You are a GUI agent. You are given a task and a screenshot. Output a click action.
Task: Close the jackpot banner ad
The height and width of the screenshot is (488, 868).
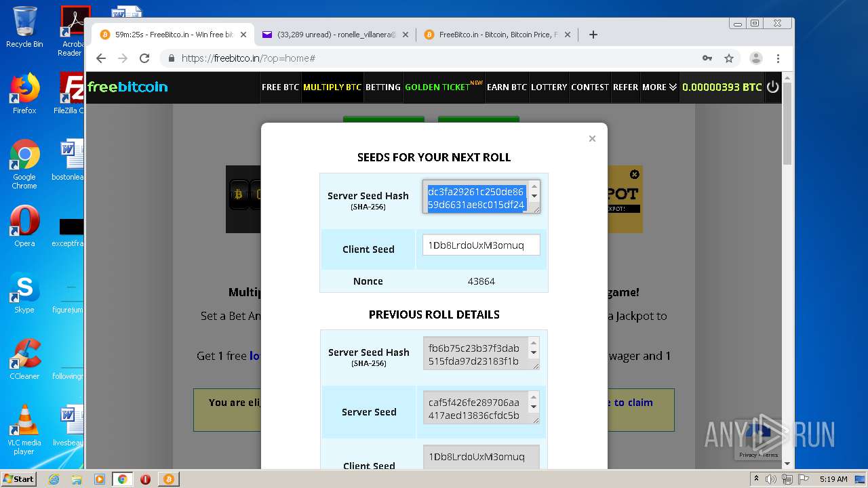pos(635,174)
